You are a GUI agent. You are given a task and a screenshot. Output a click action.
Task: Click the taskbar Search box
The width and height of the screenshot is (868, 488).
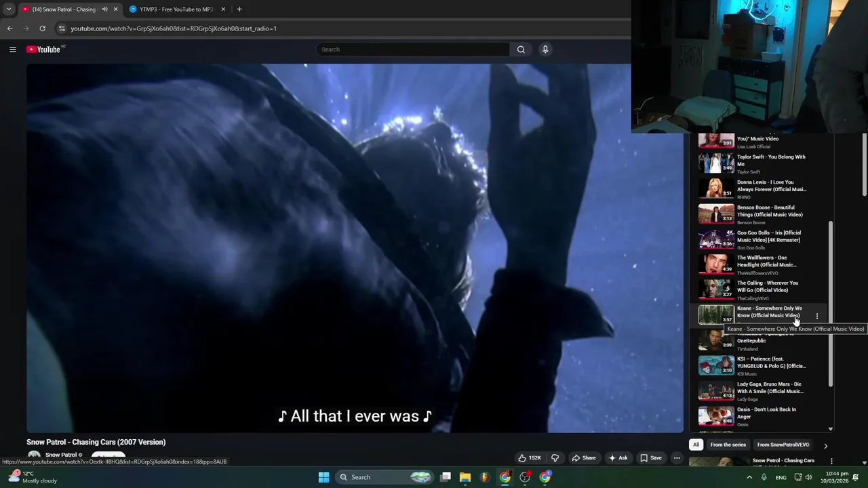click(384, 477)
